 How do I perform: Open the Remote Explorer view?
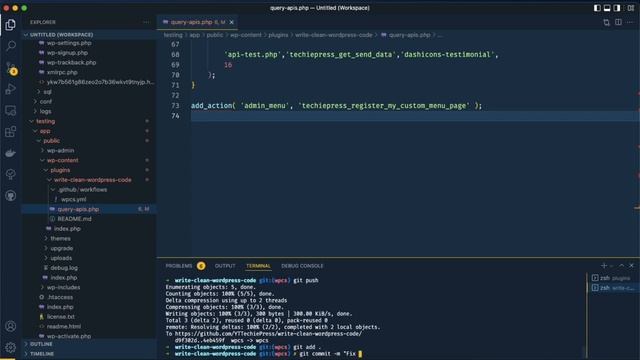(x=11, y=110)
